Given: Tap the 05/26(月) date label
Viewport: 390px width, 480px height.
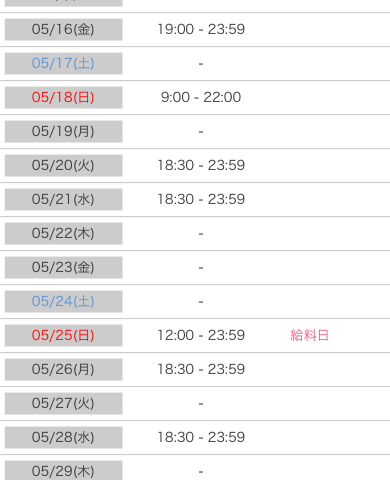Looking at the screenshot, I should [x=63, y=369].
